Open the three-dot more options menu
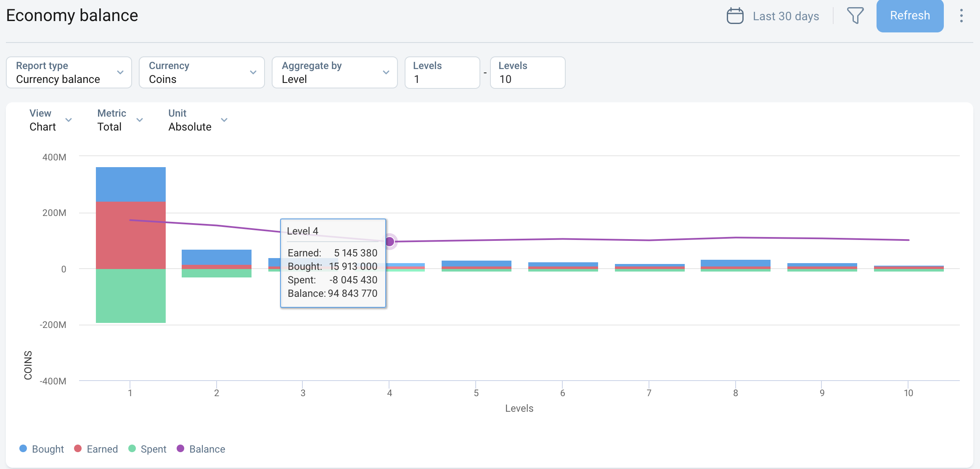980x469 pixels. 961,16
